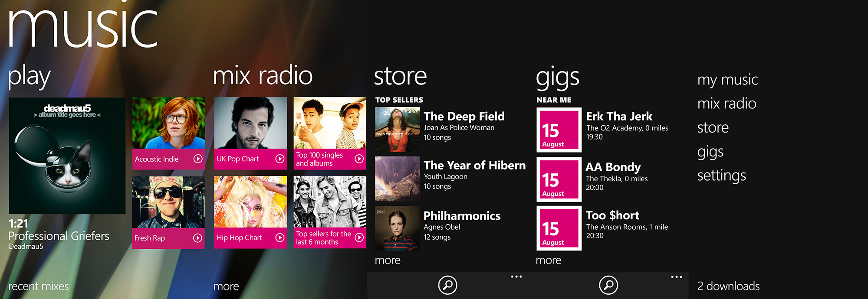Show more top sellers in store
This screenshot has width=868, height=299.
click(388, 260)
